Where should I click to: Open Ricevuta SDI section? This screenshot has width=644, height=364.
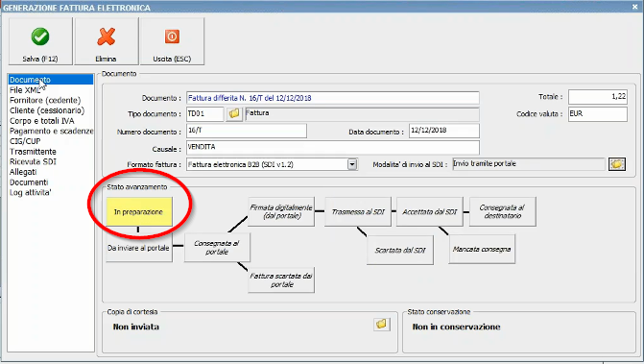coord(51,162)
